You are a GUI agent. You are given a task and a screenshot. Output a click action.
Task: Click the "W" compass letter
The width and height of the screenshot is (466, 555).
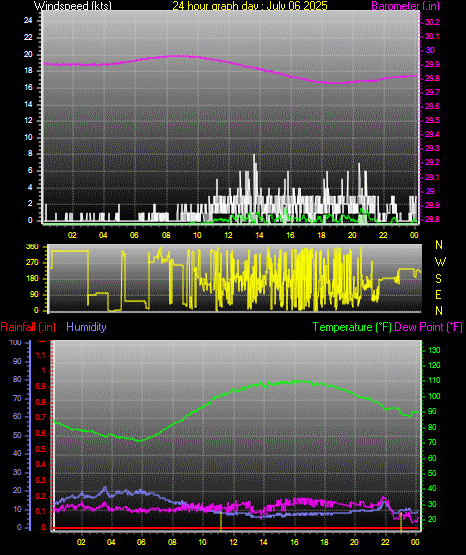(x=440, y=262)
